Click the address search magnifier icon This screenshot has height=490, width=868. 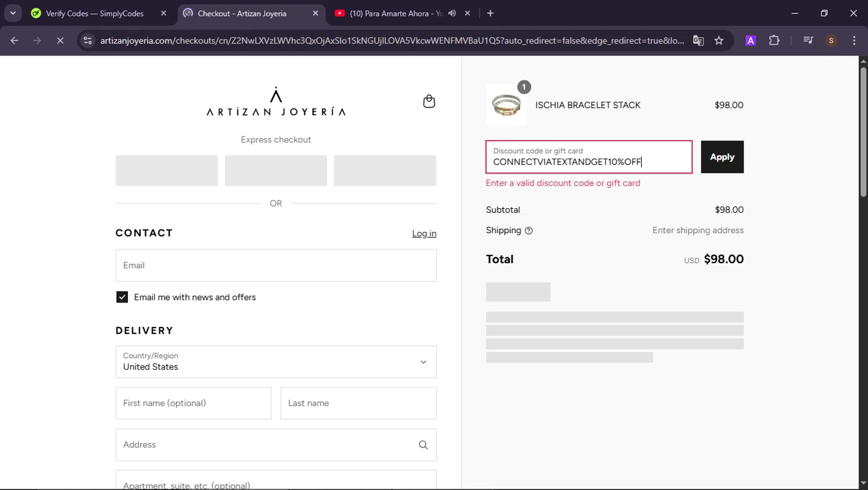click(x=423, y=445)
